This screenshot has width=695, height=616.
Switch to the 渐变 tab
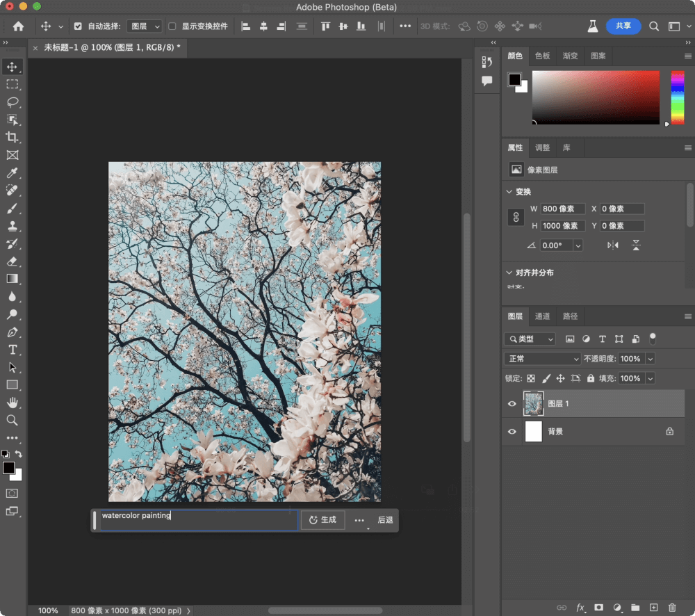pyautogui.click(x=570, y=56)
